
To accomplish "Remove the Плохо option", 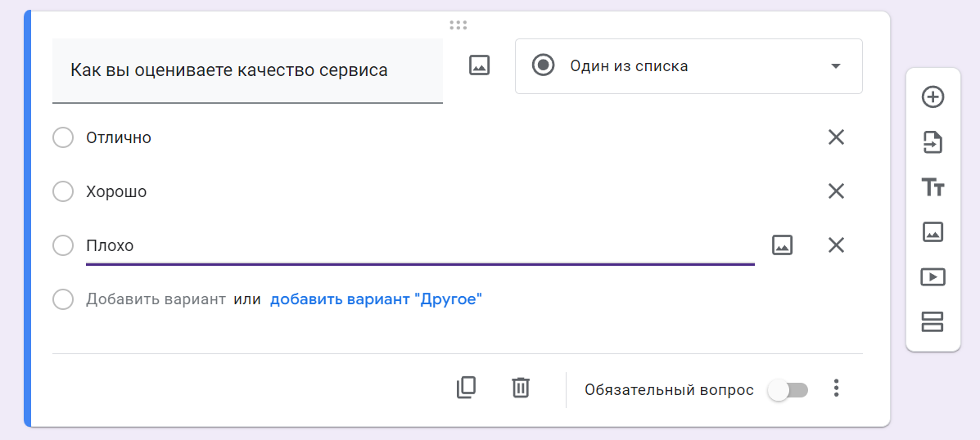I will 836,245.
